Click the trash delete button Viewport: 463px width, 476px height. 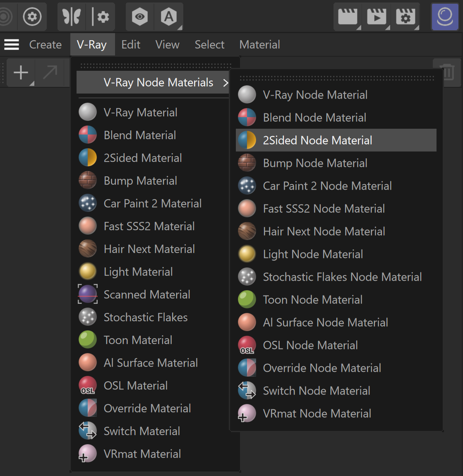tap(448, 72)
